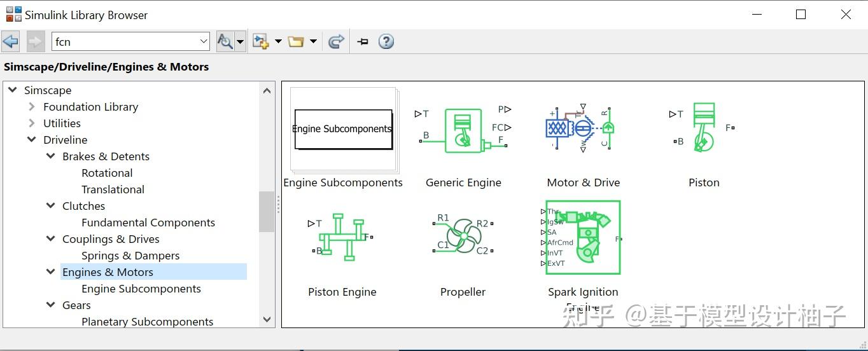
Task: Collapse the Brakes & Detents node
Action: tap(51, 156)
